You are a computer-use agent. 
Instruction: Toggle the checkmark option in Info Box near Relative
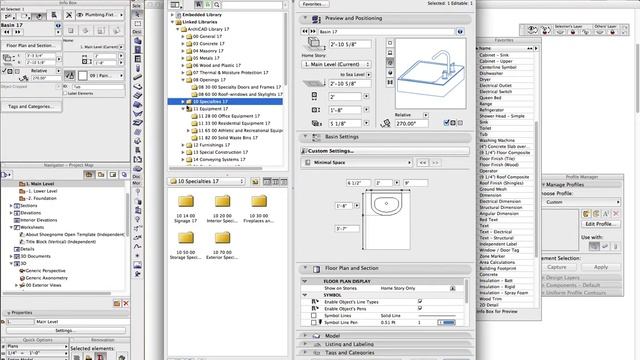(x=4, y=71)
